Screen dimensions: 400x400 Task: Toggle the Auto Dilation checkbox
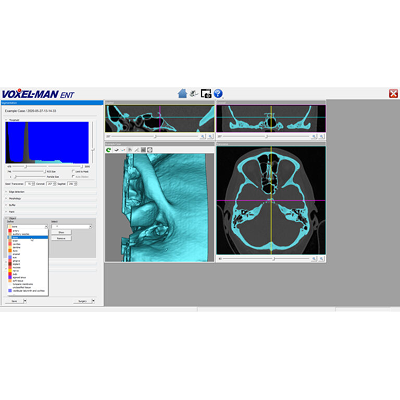pyautogui.click(x=73, y=176)
